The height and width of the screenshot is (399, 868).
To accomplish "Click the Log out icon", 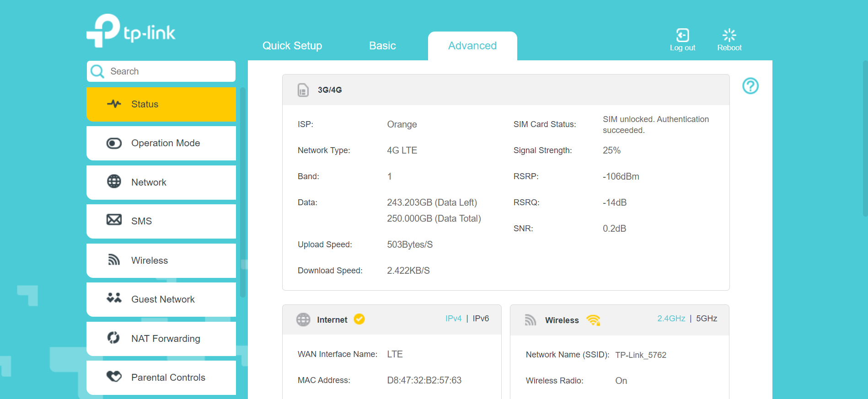I will [x=682, y=35].
